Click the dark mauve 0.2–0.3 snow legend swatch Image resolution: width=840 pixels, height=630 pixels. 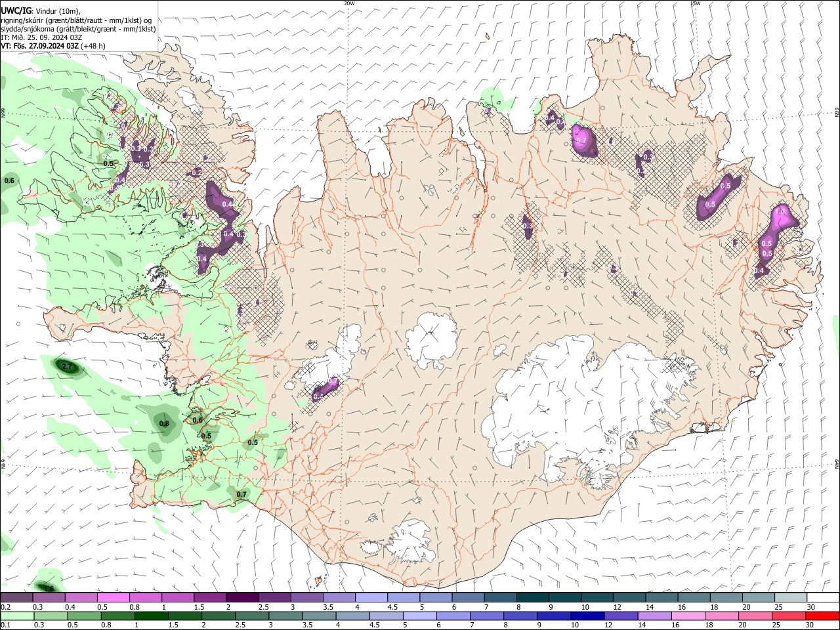coord(16,597)
